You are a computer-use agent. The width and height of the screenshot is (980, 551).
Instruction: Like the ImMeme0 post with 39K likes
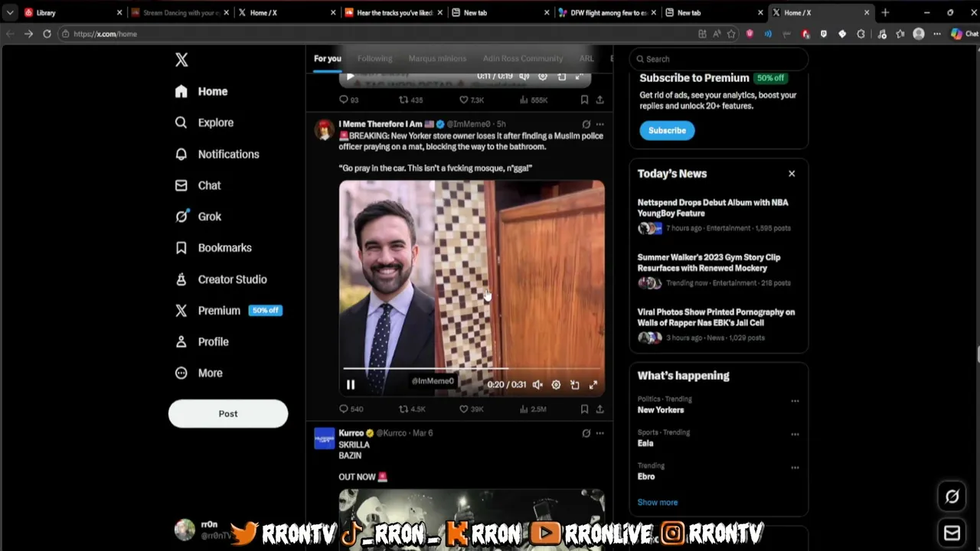pyautogui.click(x=471, y=409)
